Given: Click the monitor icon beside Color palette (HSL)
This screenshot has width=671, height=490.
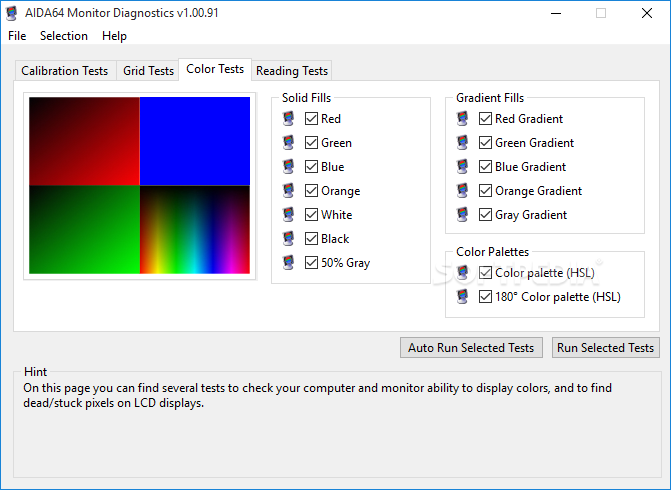Looking at the screenshot, I should click(463, 273).
